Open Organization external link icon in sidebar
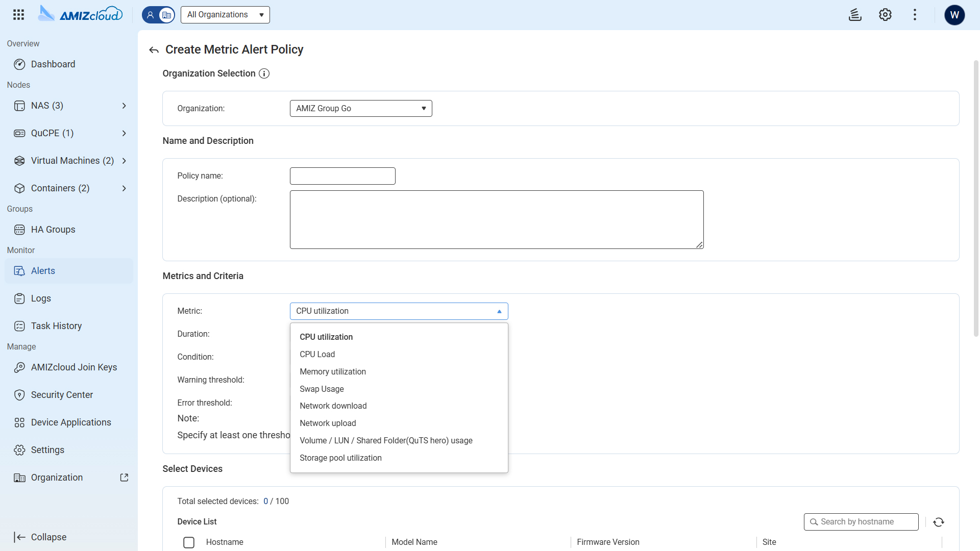 click(124, 478)
